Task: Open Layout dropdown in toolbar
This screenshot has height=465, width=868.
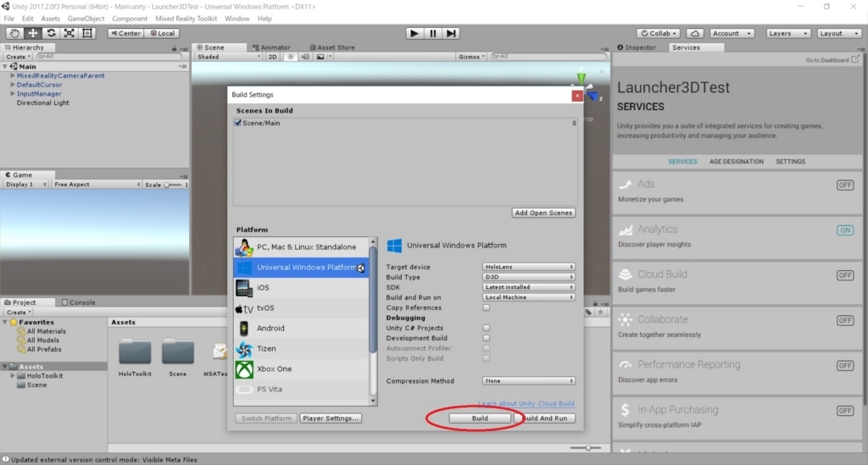Action: coord(838,33)
